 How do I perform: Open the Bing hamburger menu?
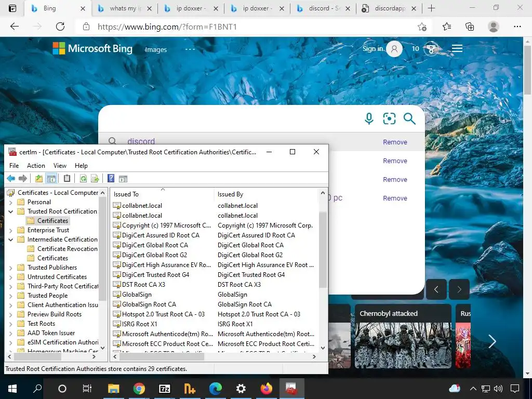point(457,48)
